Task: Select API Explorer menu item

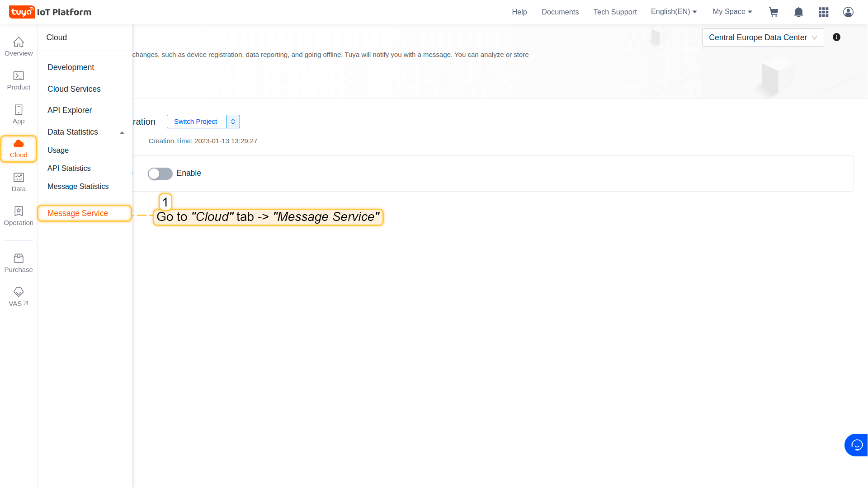Action: coord(70,110)
